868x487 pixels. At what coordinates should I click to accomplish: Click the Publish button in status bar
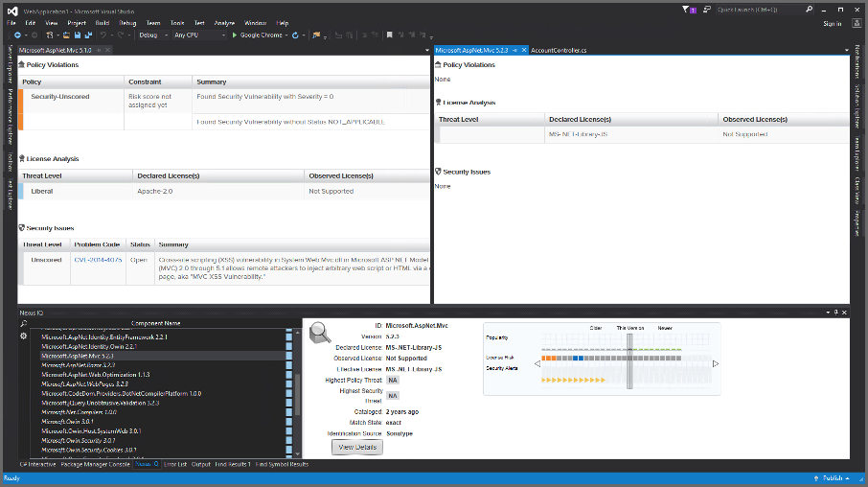(832, 478)
